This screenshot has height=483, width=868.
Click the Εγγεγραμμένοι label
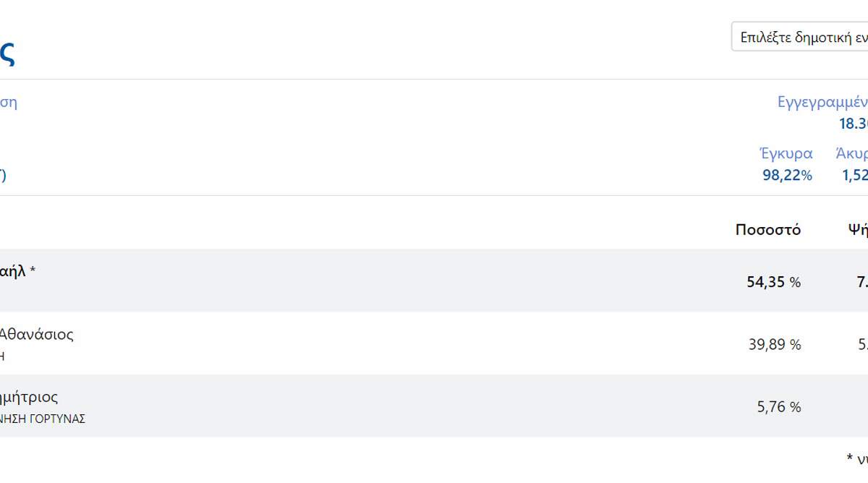click(822, 102)
